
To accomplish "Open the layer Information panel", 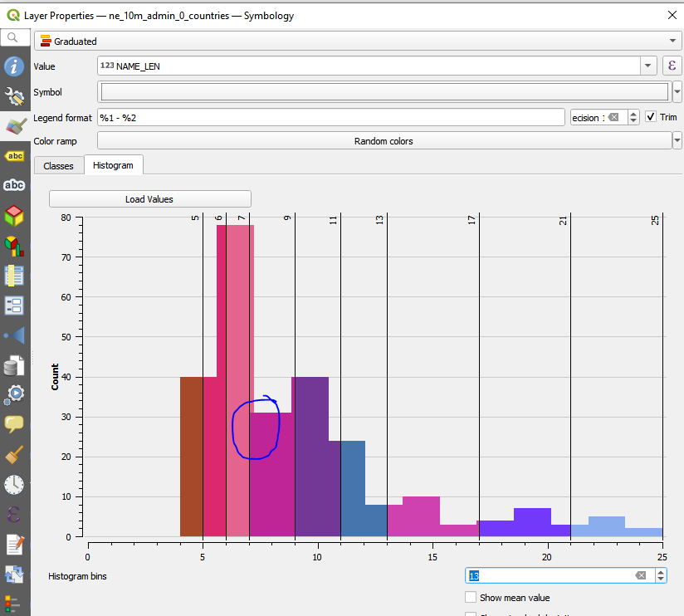I will 14,67.
